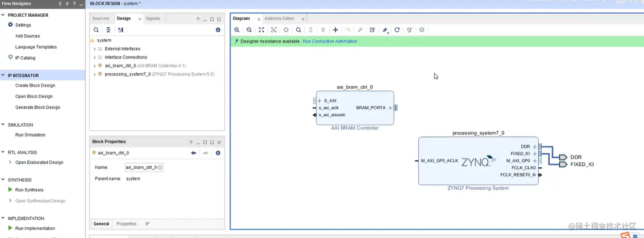Collapse the PROJECT MANAGER section
This screenshot has height=238, width=644.
click(x=3, y=15)
